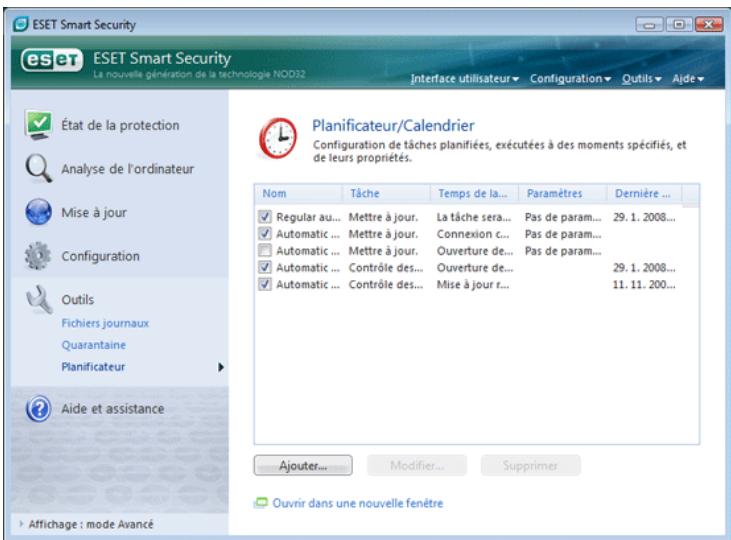Click the Ajouter... button
Viewport: 731px width, 540px height.
point(303,465)
